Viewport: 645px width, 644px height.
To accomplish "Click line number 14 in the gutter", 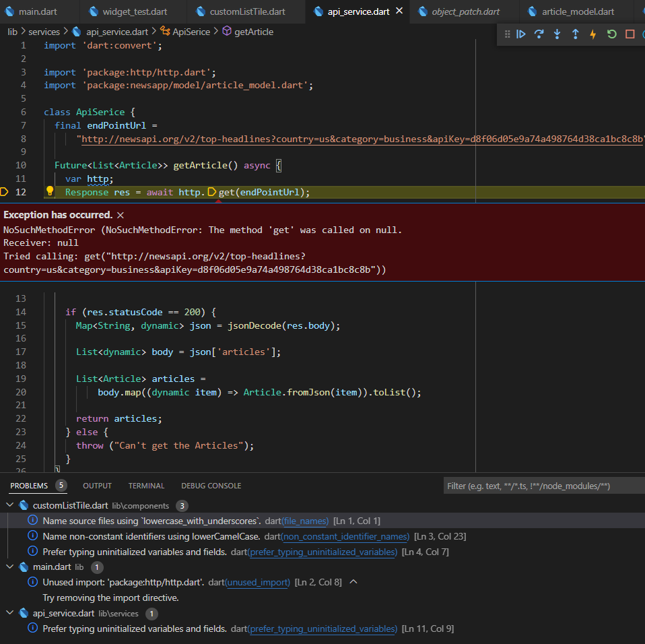I will [x=21, y=313].
